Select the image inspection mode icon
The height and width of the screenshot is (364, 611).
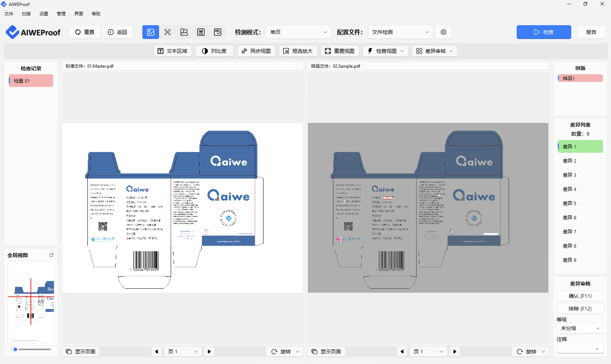[150, 32]
